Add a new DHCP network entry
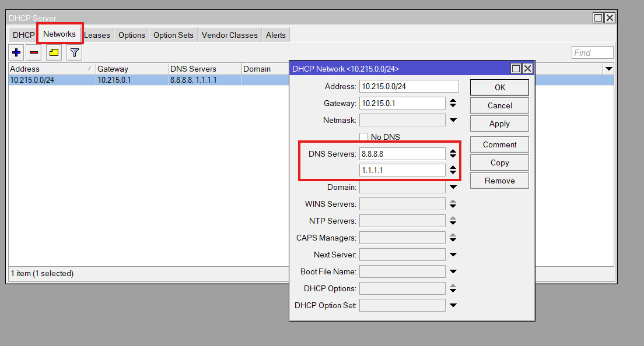This screenshot has width=644, height=346. click(x=16, y=52)
